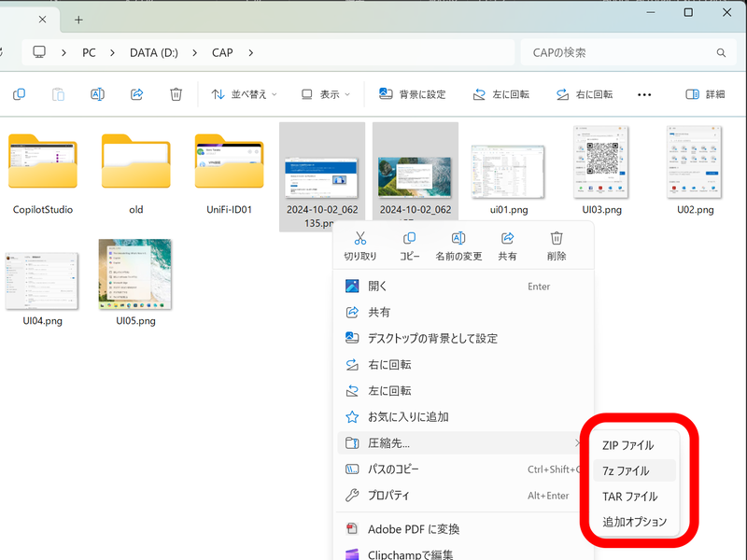Select ZIP ファイル from the compression submenu
Screen dimensions: 747x560
click(x=630, y=445)
